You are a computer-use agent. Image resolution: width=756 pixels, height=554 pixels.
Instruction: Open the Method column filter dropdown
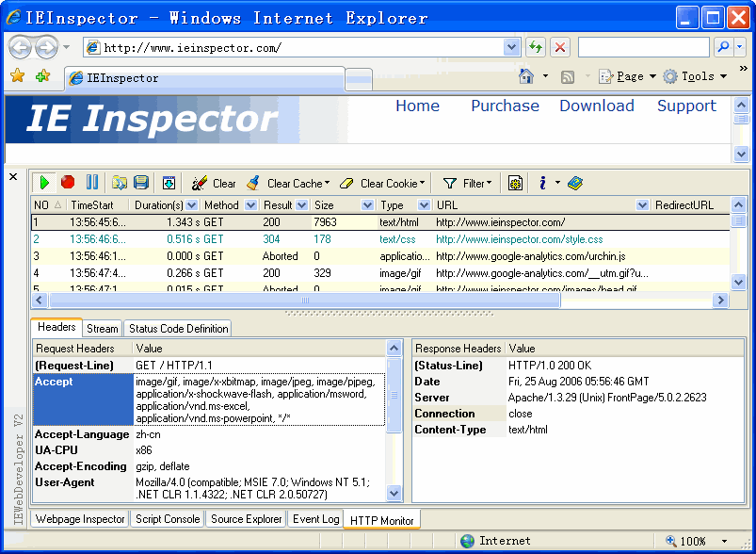coord(250,204)
